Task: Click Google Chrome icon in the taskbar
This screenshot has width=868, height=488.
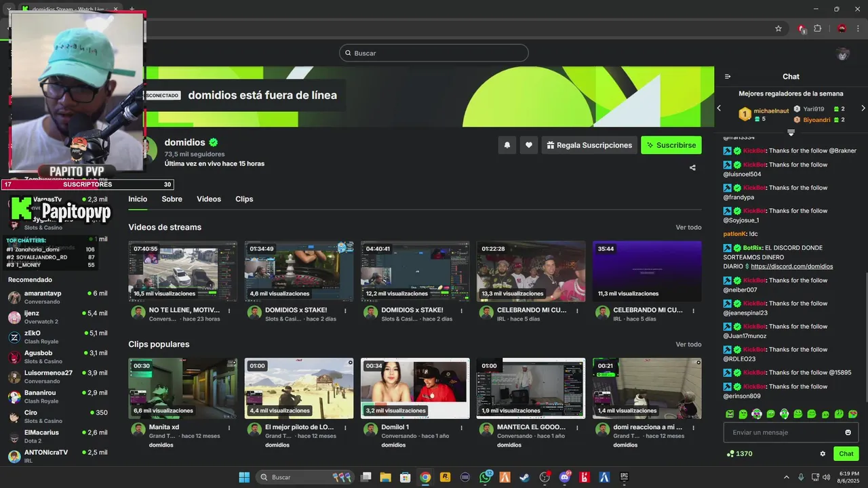Action: click(425, 477)
